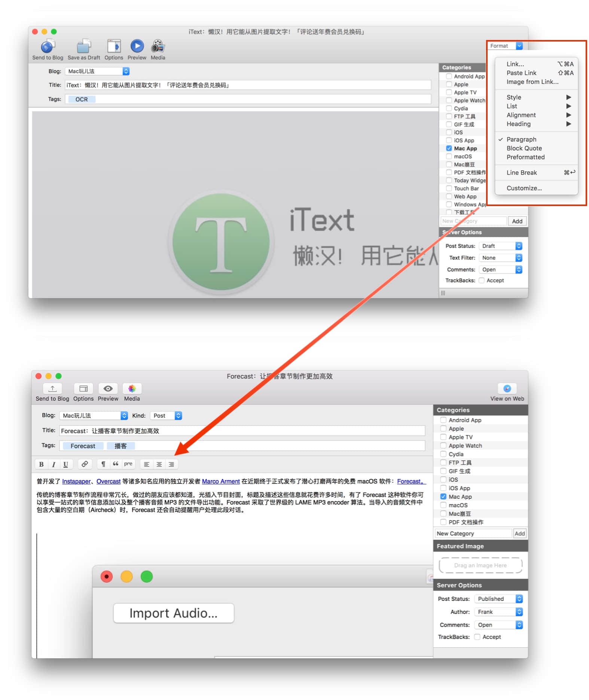Open Post Status Draft dropdown
589x700 pixels.
[501, 246]
